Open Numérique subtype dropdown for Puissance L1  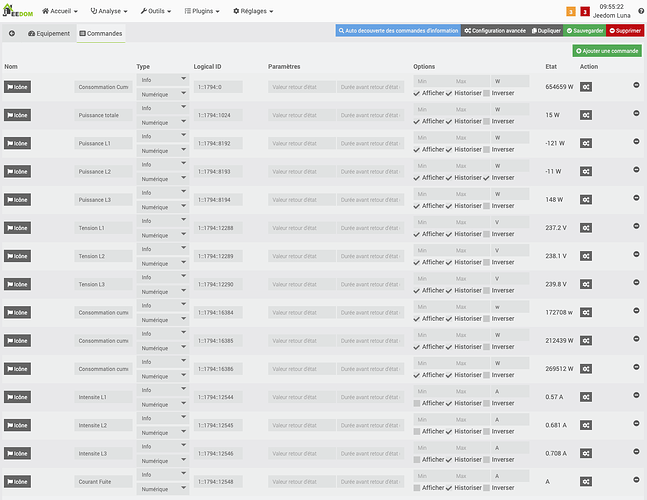click(x=163, y=151)
